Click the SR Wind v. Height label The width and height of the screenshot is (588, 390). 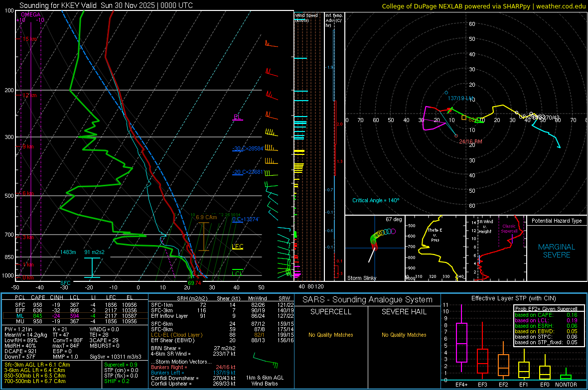point(485,227)
